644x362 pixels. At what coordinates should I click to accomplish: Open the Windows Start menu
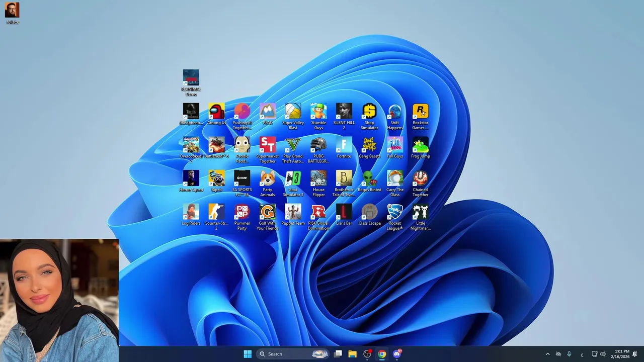(x=248, y=354)
